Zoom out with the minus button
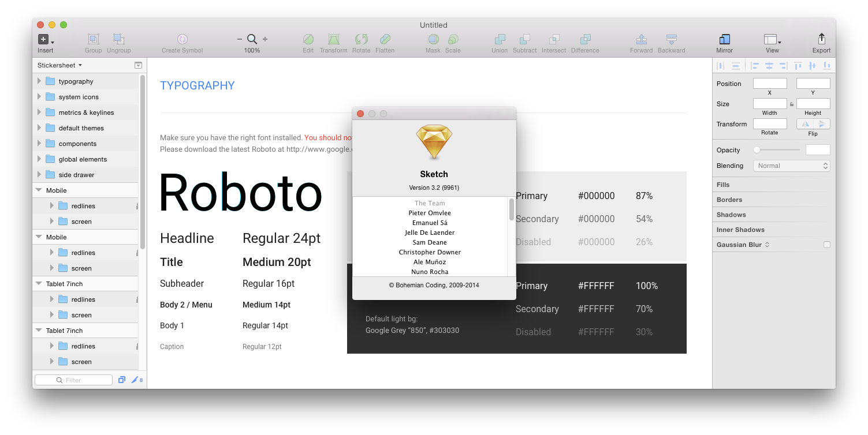Image resolution: width=868 pixels, height=435 pixels. tap(240, 39)
